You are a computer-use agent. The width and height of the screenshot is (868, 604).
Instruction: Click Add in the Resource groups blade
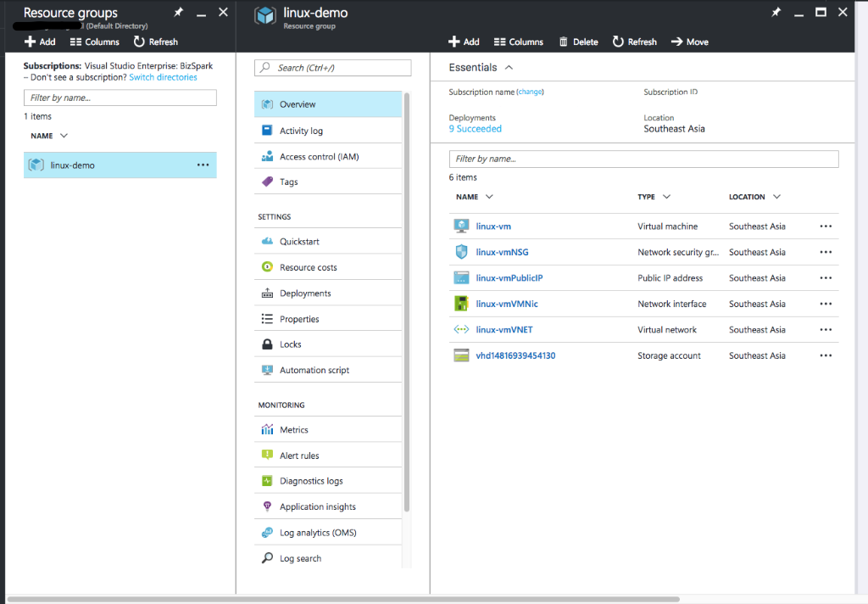click(40, 42)
